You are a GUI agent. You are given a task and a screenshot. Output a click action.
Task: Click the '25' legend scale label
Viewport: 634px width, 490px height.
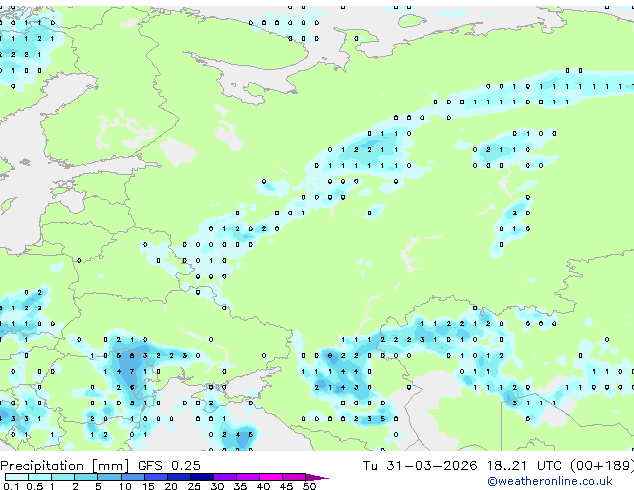click(194, 486)
